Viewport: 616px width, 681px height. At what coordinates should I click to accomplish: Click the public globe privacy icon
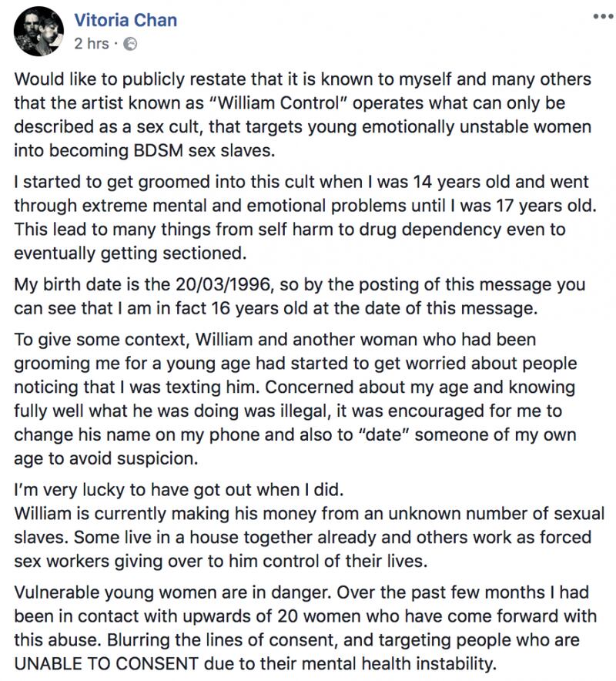coord(130,44)
